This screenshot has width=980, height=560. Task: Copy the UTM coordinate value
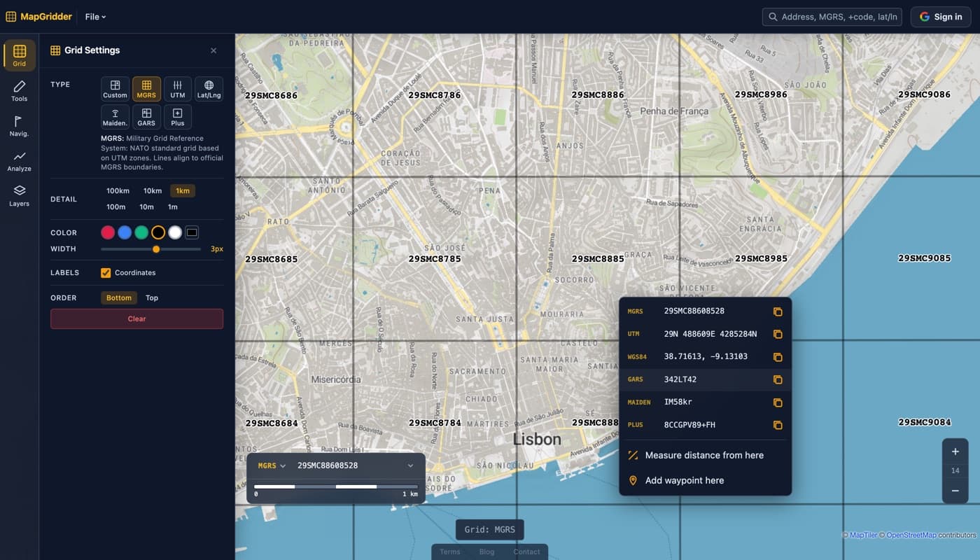point(777,334)
